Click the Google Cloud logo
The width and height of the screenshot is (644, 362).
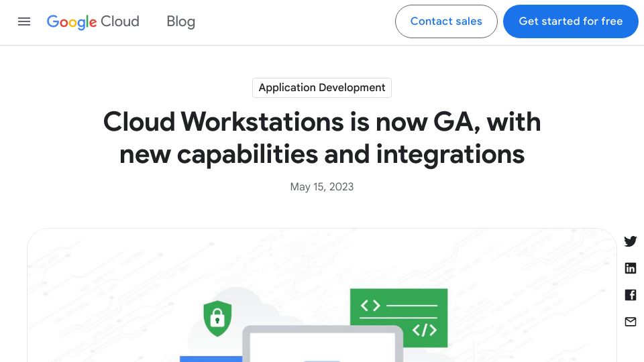tap(93, 21)
